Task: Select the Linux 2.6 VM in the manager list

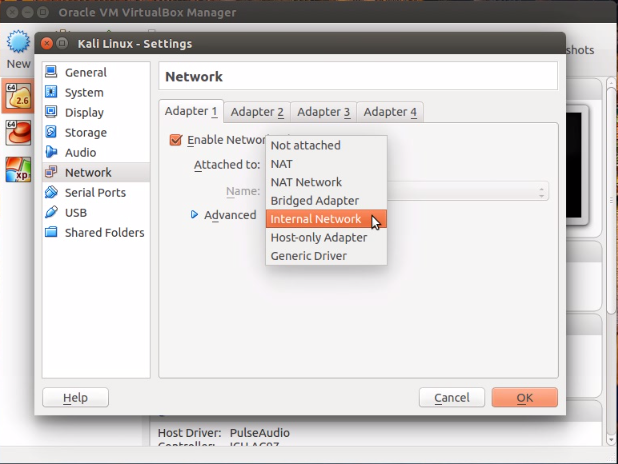Action: point(18,96)
